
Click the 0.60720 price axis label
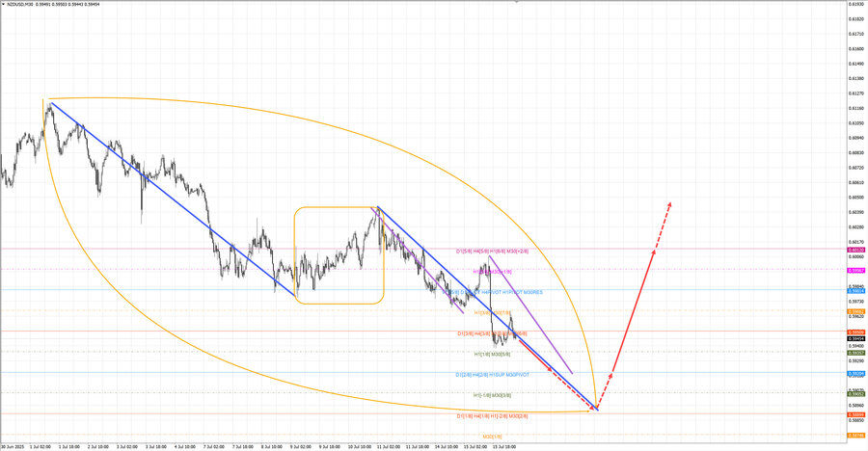tap(855, 167)
